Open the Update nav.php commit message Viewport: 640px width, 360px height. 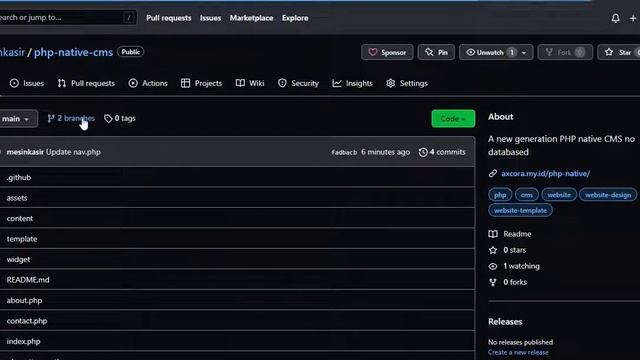click(x=73, y=152)
